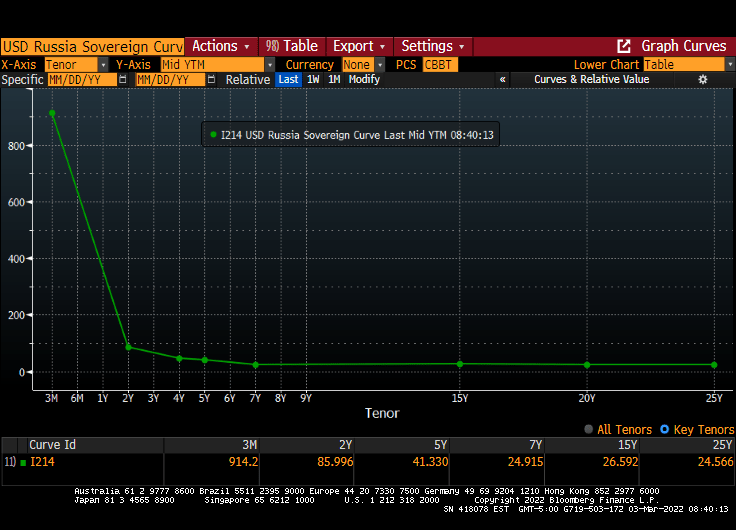
Task: Click the PCS CBBT input field
Action: [x=438, y=64]
